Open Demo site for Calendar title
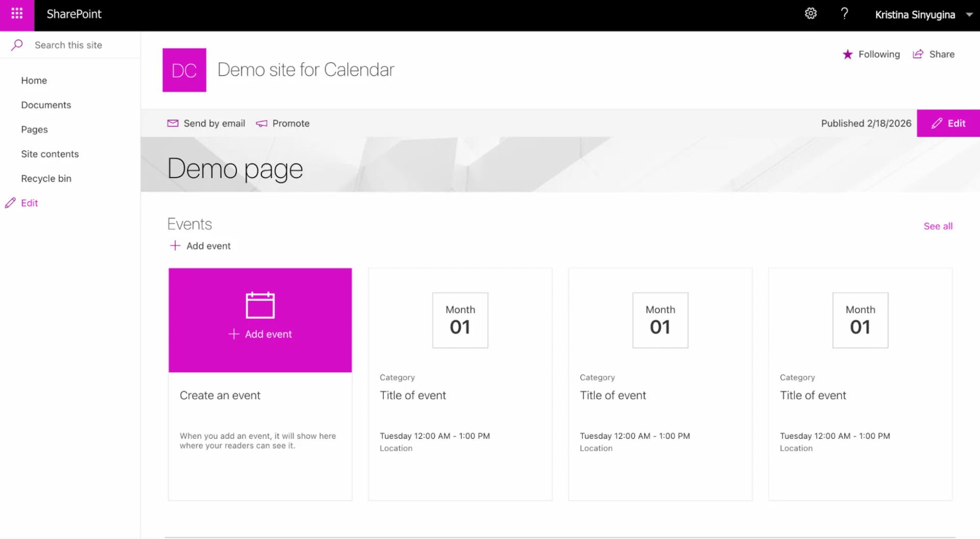This screenshot has height=539, width=980. pos(306,69)
